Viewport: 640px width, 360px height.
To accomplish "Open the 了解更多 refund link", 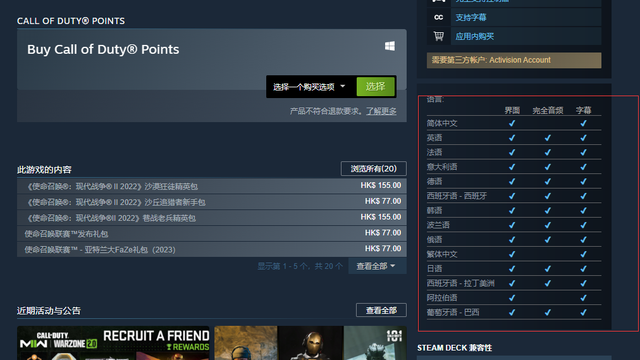I will pyautogui.click(x=381, y=111).
